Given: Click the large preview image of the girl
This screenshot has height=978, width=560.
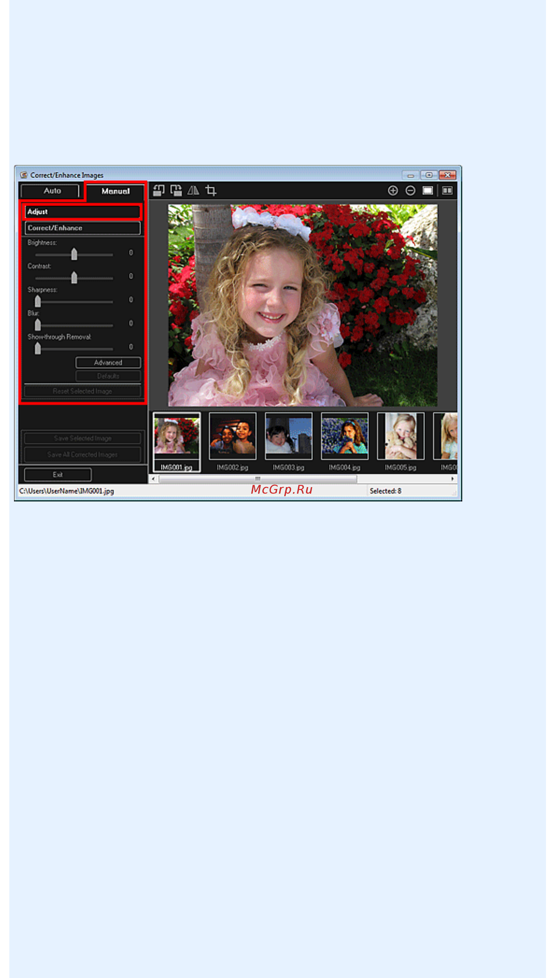Looking at the screenshot, I should tap(302, 305).
